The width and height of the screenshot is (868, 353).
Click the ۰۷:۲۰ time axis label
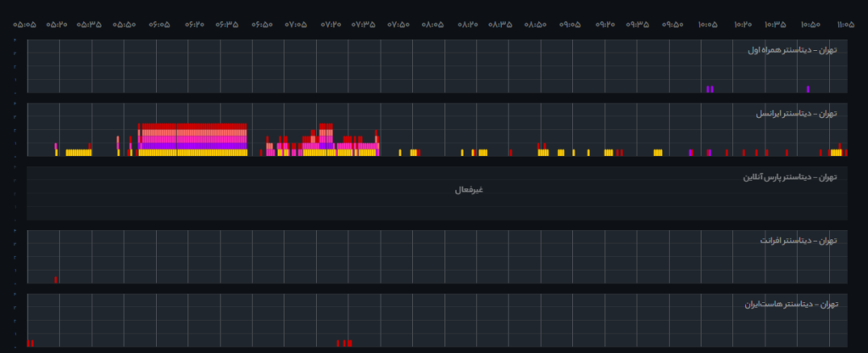[x=331, y=25]
